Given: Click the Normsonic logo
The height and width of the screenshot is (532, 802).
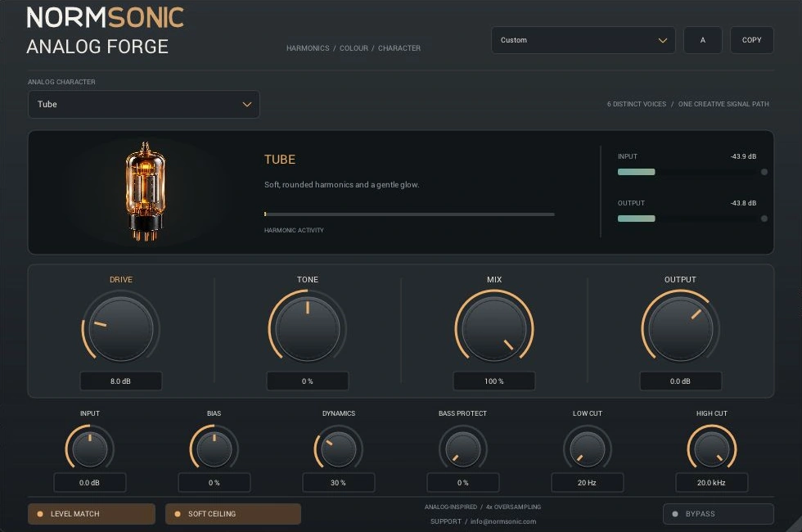Looking at the screenshot, I should (x=106, y=18).
